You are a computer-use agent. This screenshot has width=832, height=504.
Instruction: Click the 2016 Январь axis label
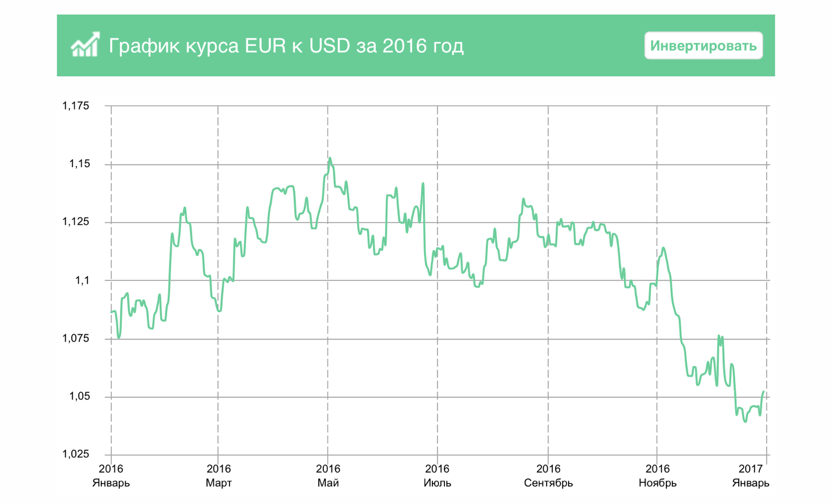[x=111, y=476]
